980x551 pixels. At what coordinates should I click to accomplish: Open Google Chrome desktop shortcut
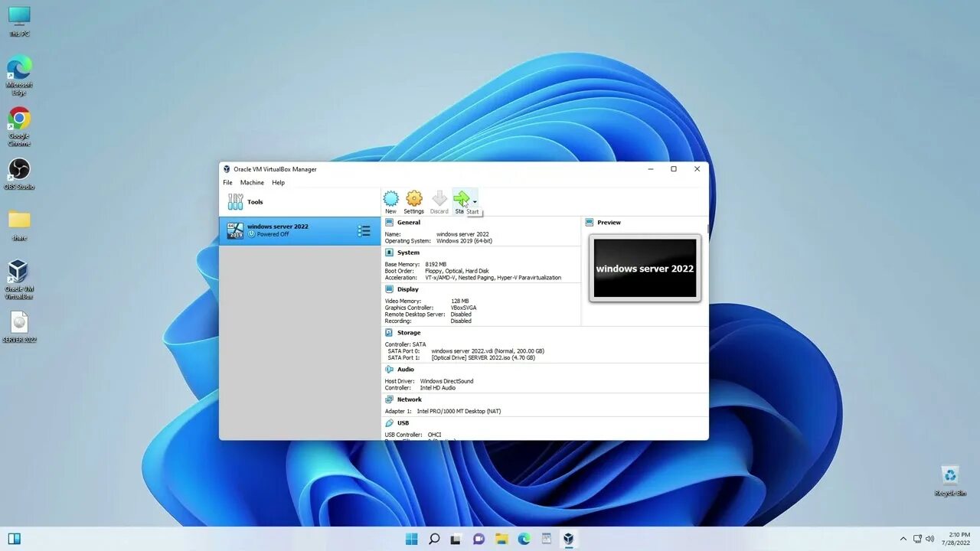pos(19,126)
